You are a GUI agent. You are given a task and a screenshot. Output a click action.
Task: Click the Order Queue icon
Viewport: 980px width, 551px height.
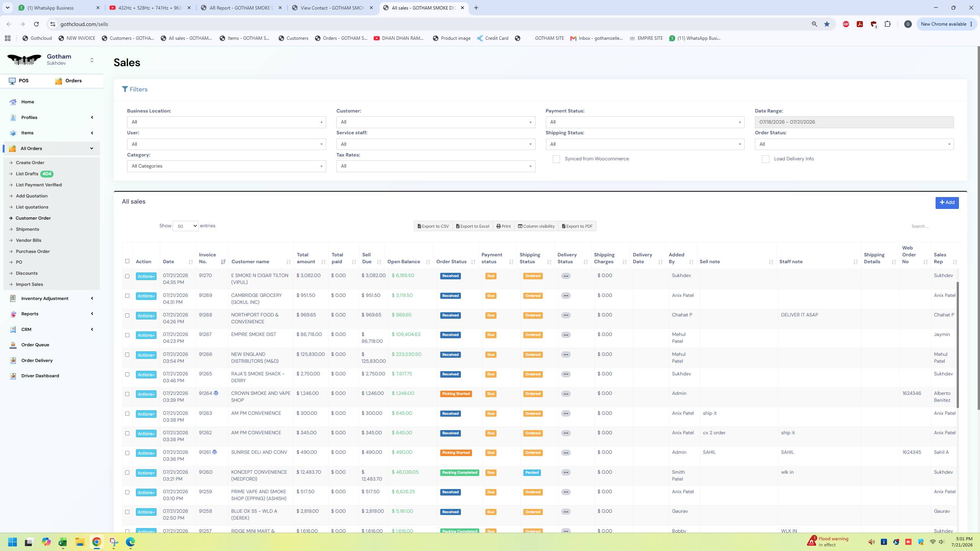[x=13, y=345]
